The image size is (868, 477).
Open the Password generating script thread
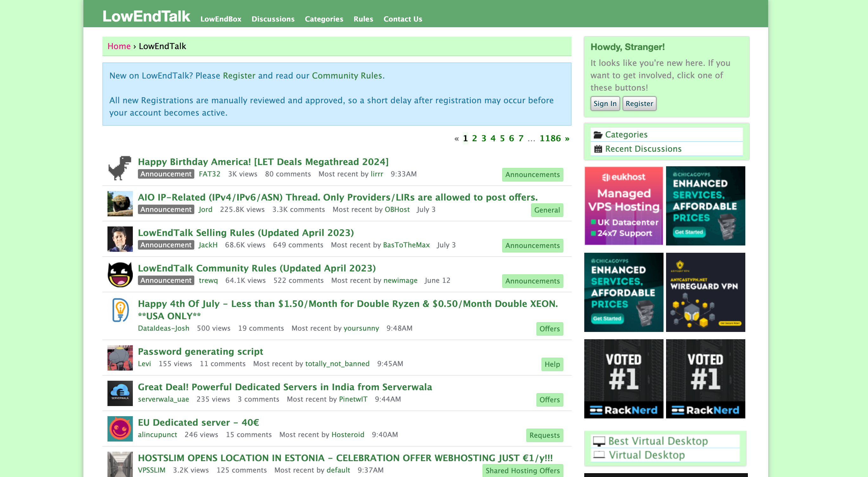200,352
